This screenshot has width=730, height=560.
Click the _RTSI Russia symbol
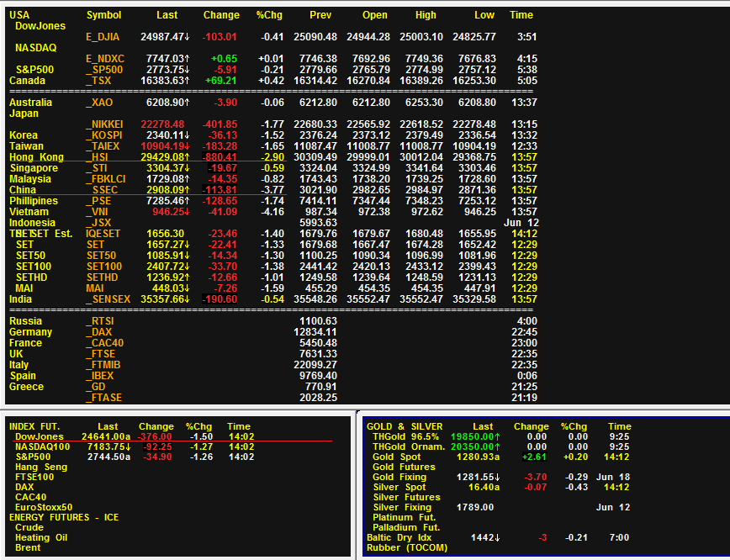point(99,321)
